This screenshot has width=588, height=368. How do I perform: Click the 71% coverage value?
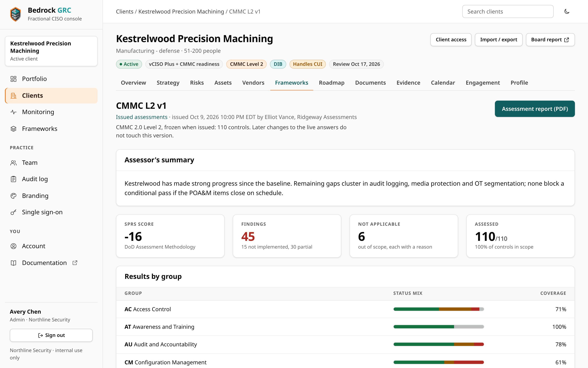tap(561, 309)
